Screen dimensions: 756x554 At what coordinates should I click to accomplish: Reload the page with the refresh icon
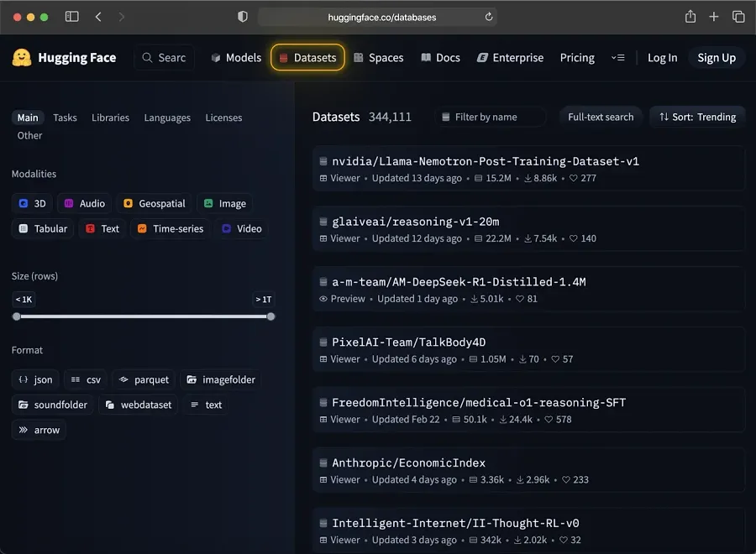coord(489,17)
